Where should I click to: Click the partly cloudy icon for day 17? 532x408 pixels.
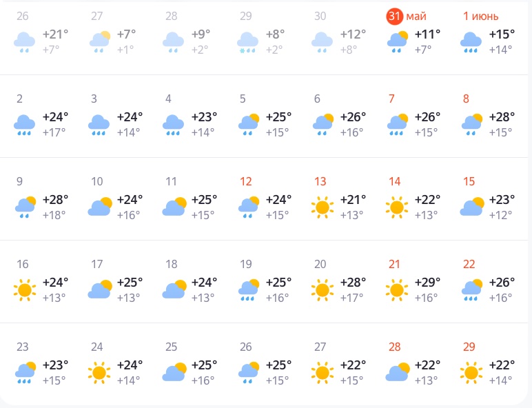click(99, 289)
